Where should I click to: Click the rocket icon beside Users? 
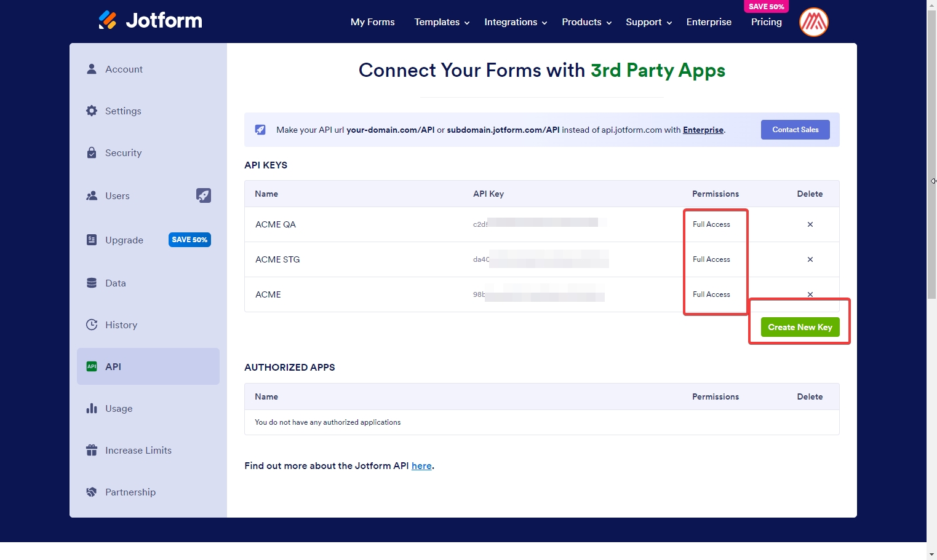tap(203, 195)
